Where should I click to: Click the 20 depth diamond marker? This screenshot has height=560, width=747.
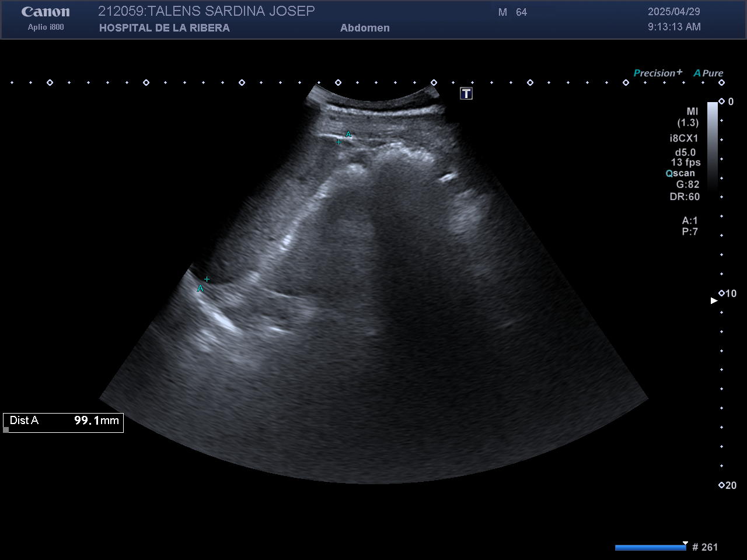(721, 485)
